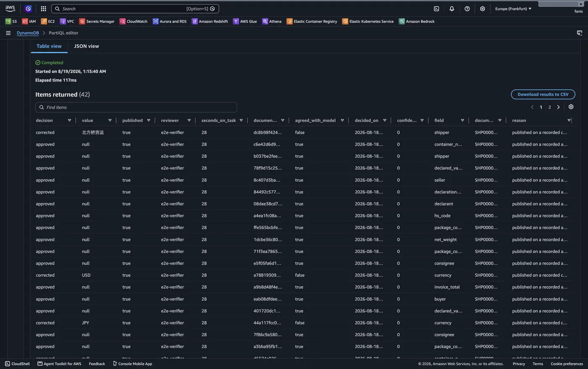Image resolution: width=588 pixels, height=369 pixels.
Task: Download results to CSV
Action: pos(543,94)
